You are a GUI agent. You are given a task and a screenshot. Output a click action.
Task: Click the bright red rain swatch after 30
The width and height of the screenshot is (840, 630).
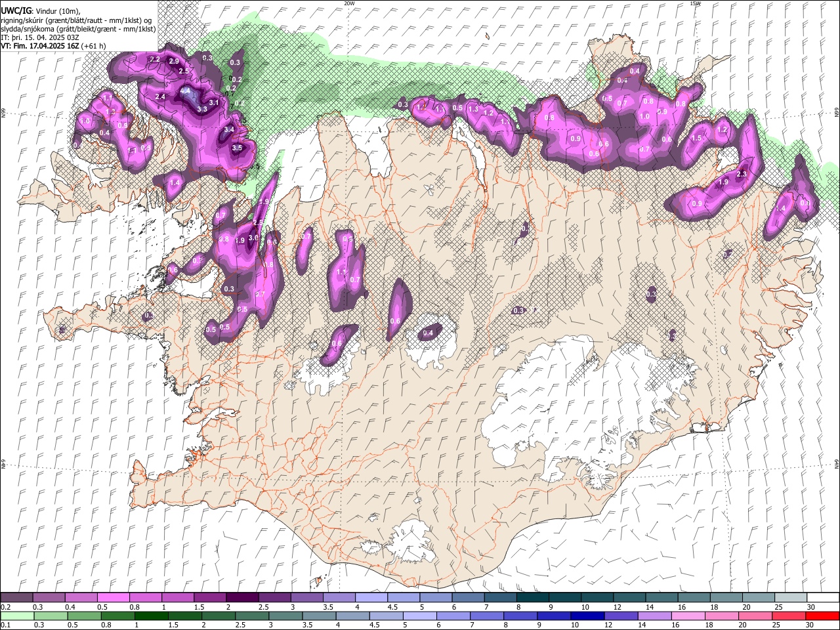tap(824, 616)
